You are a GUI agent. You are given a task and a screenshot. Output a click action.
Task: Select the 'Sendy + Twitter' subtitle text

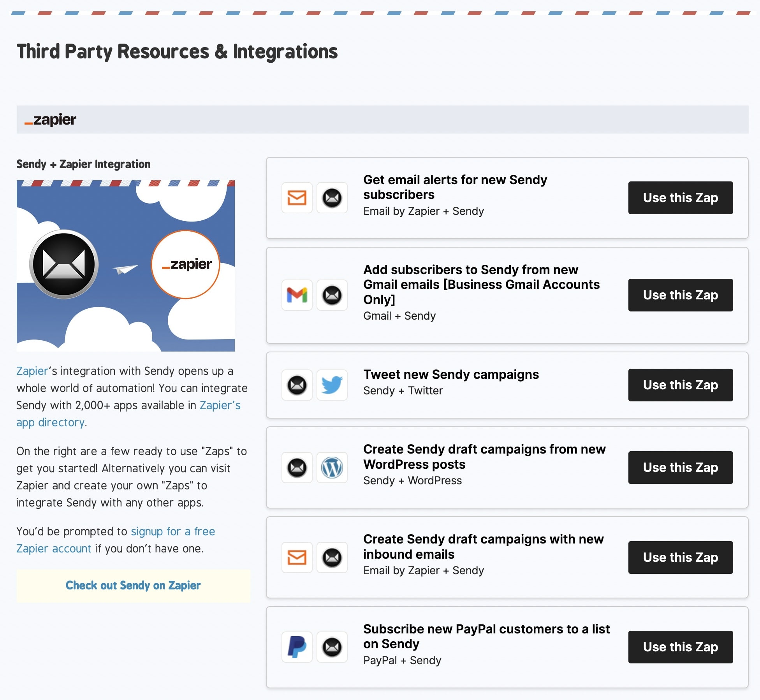click(x=403, y=390)
